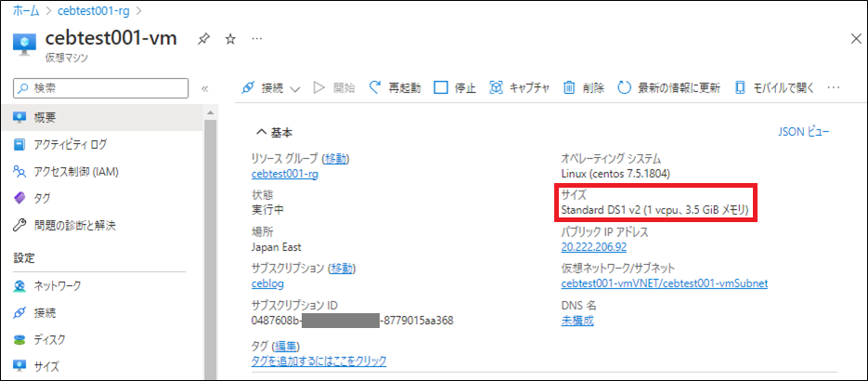This screenshot has height=381, width=868.
Task: Open cebtest001-vmVNET/cebtest001-vmSubnet link
Action: [665, 283]
